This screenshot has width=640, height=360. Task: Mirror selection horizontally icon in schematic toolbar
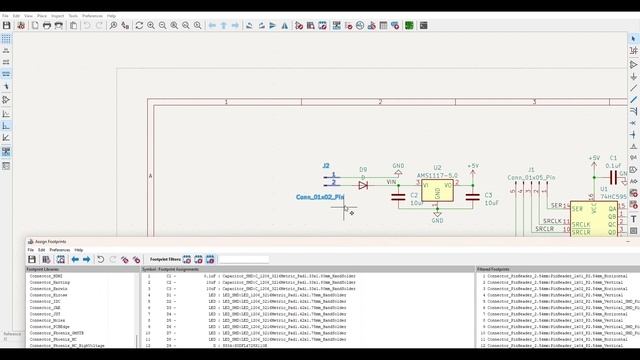point(284,25)
